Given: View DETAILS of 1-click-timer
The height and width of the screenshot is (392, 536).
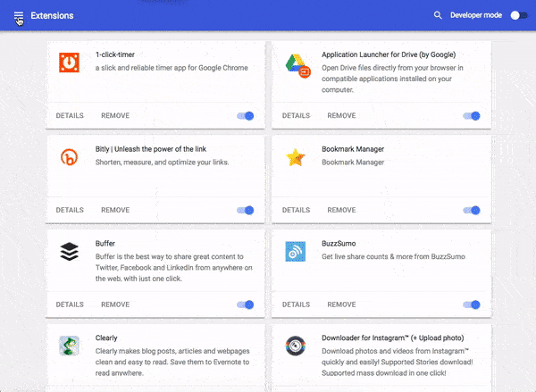Looking at the screenshot, I should (x=70, y=115).
